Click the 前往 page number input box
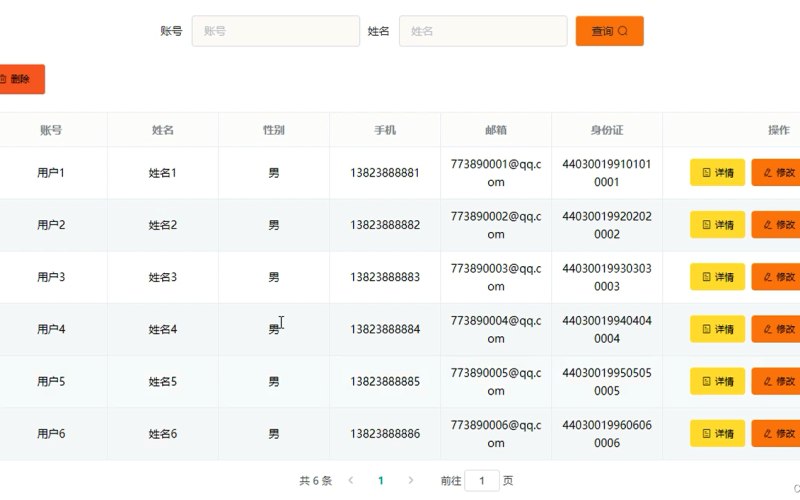This screenshot has width=800, height=500. [482, 481]
